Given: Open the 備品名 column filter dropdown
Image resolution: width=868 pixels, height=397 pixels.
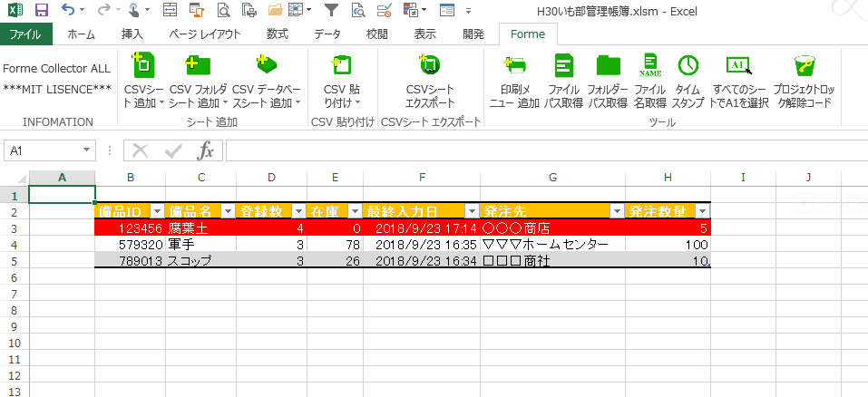Looking at the screenshot, I should pyautogui.click(x=227, y=211).
